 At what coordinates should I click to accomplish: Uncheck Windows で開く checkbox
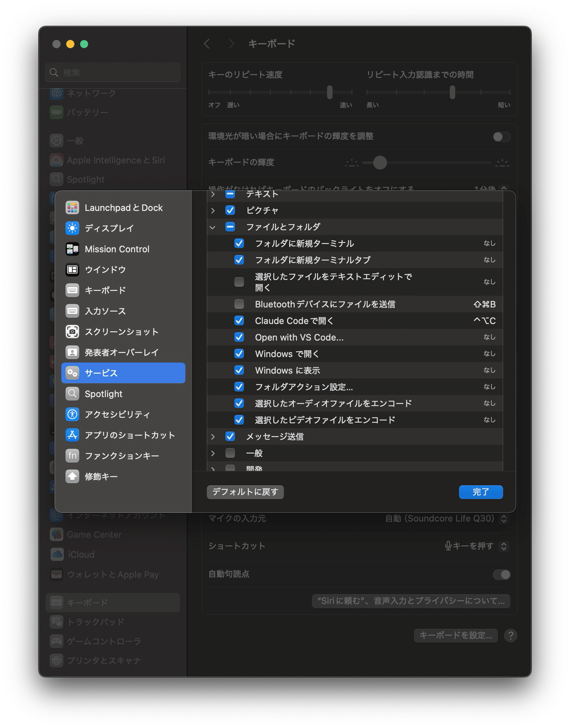[239, 354]
